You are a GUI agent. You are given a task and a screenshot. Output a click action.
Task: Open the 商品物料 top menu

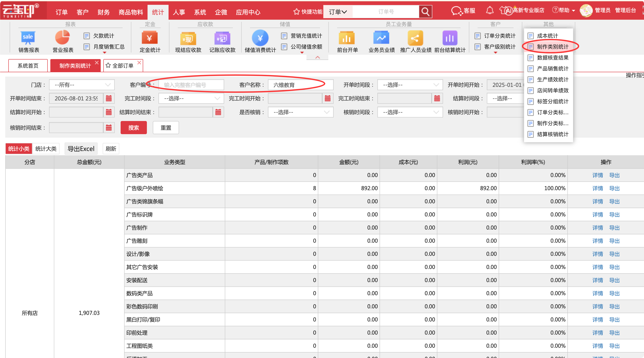131,12
